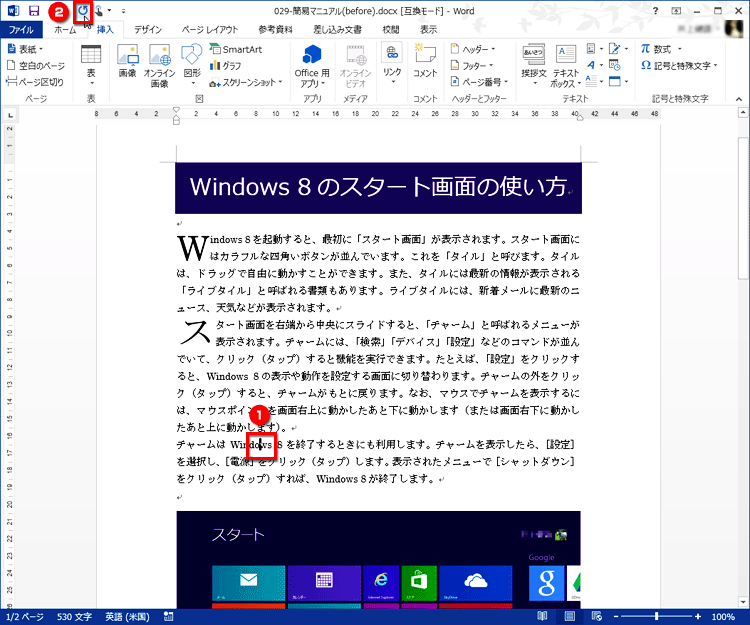
Task: Click the macro recording icon in status bar
Action: [168, 616]
